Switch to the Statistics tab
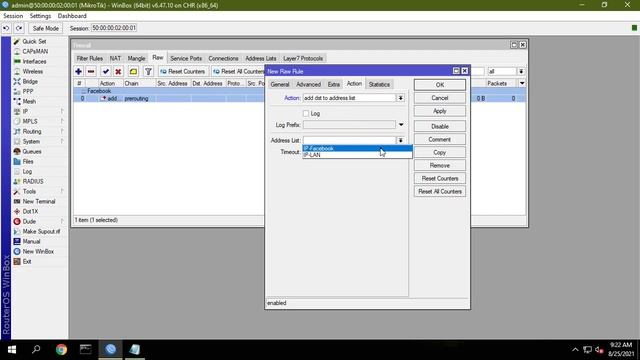640x360 pixels. click(379, 84)
